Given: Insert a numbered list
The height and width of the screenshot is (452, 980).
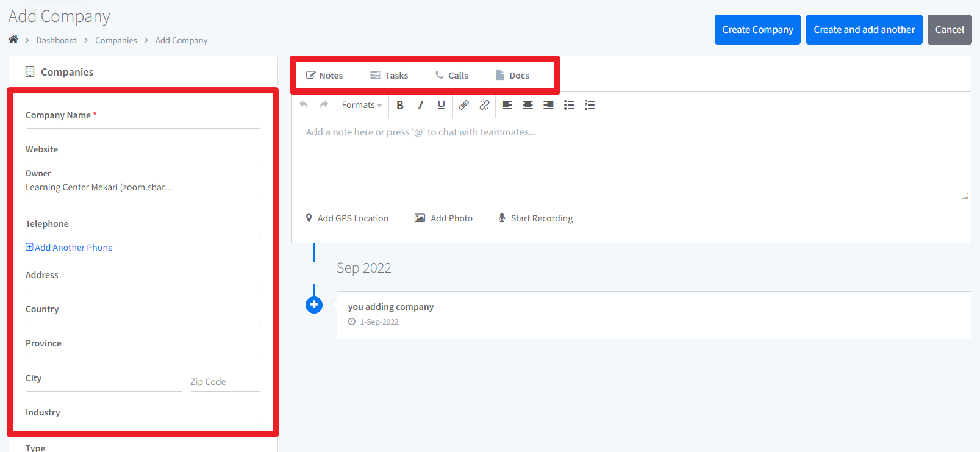Looking at the screenshot, I should 590,105.
